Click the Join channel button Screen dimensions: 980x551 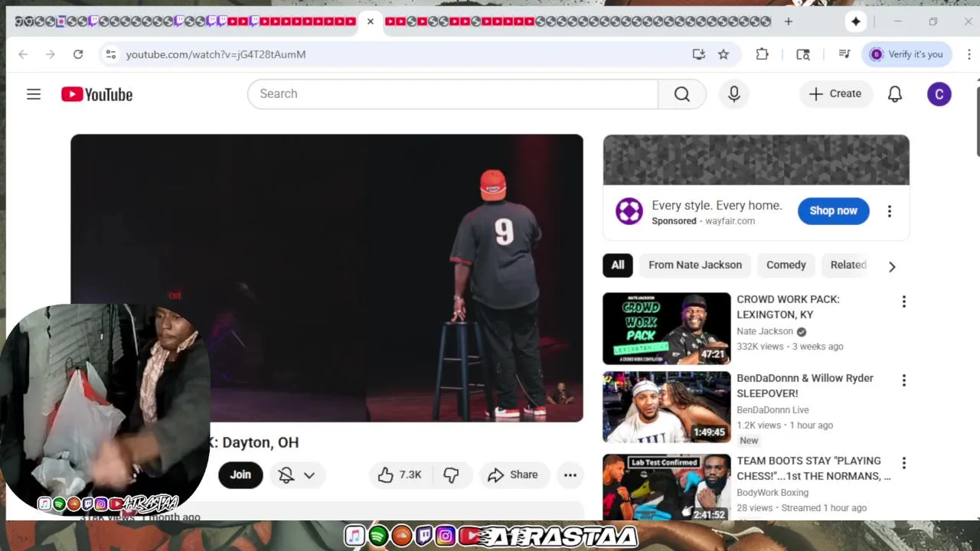click(x=240, y=475)
